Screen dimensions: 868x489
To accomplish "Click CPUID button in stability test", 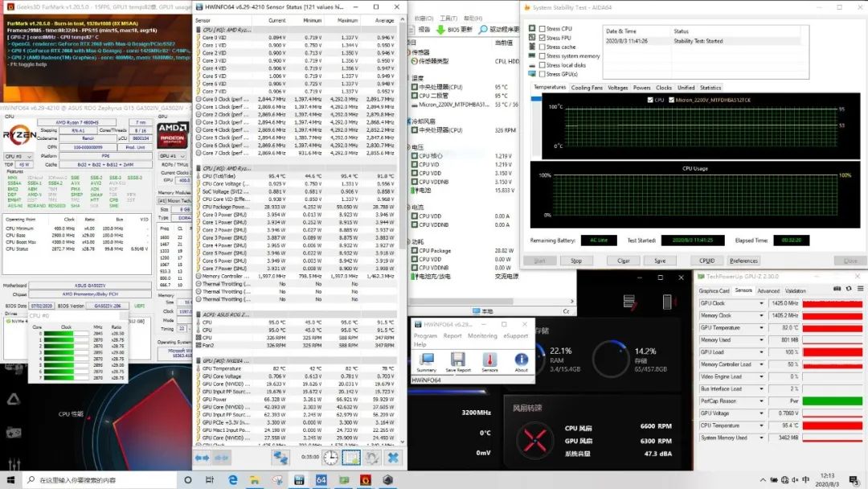I will 707,261.
